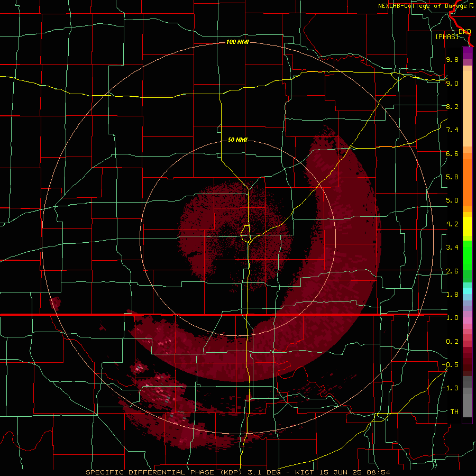The image size is (476, 476).
Task: Click the 9.0 legend value
Action: pos(452,83)
